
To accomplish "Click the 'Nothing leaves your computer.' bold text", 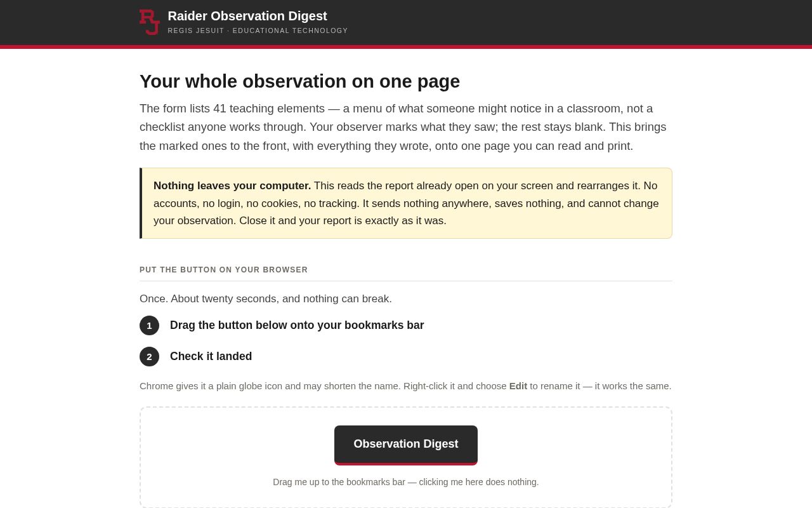I will click(x=232, y=185).
